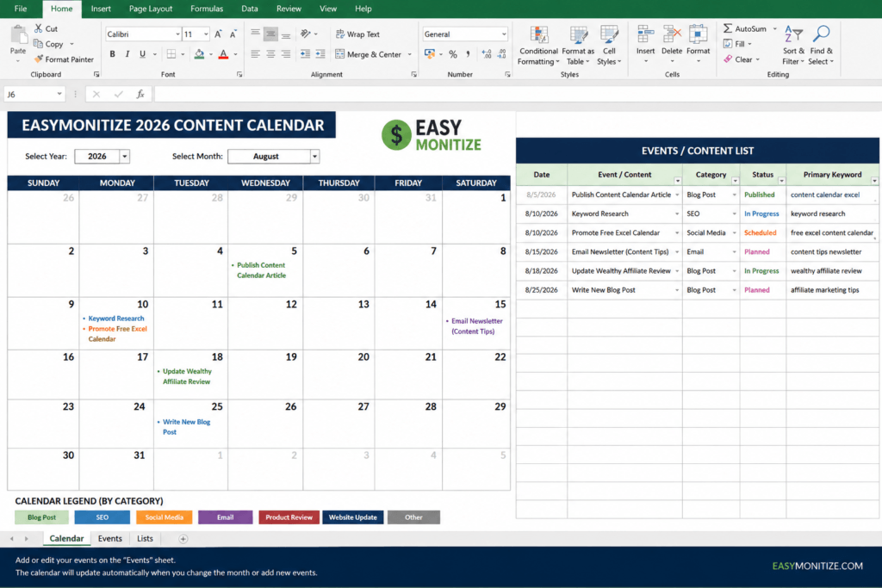Viewport: 882px width, 588px height.
Task: Open the font size 11 dropdown
Action: pos(206,34)
